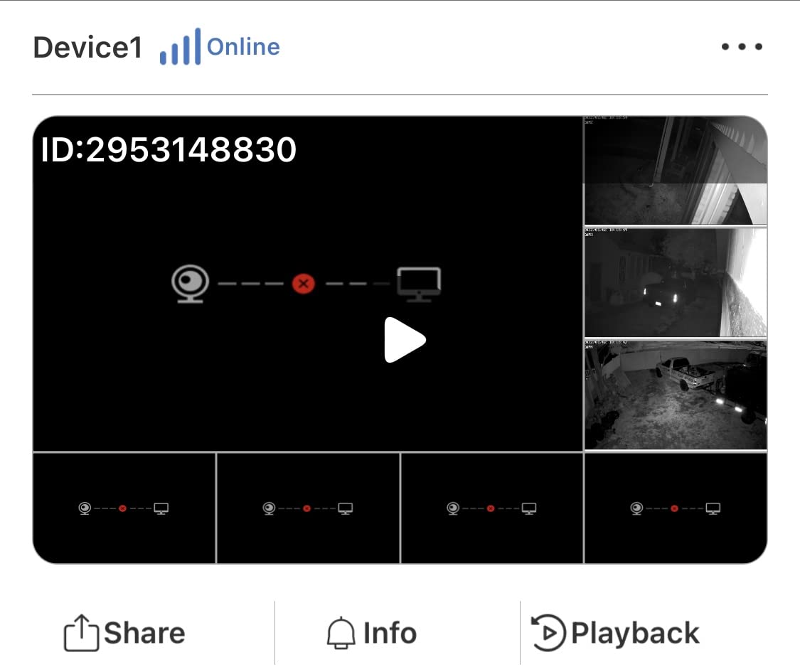Screen dimensions: 800x672
Task: Select the bottom camera thumbnail with pickup truck
Action: 675,395
